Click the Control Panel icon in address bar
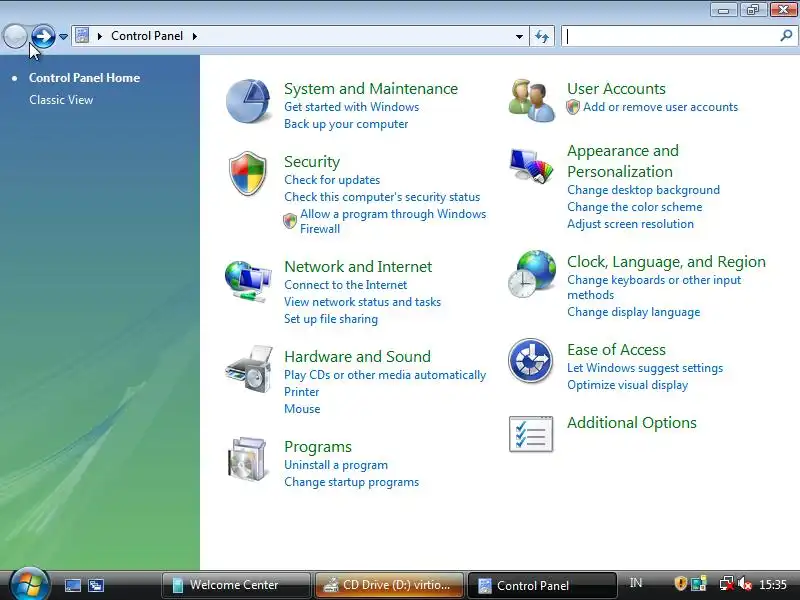 pos(82,36)
